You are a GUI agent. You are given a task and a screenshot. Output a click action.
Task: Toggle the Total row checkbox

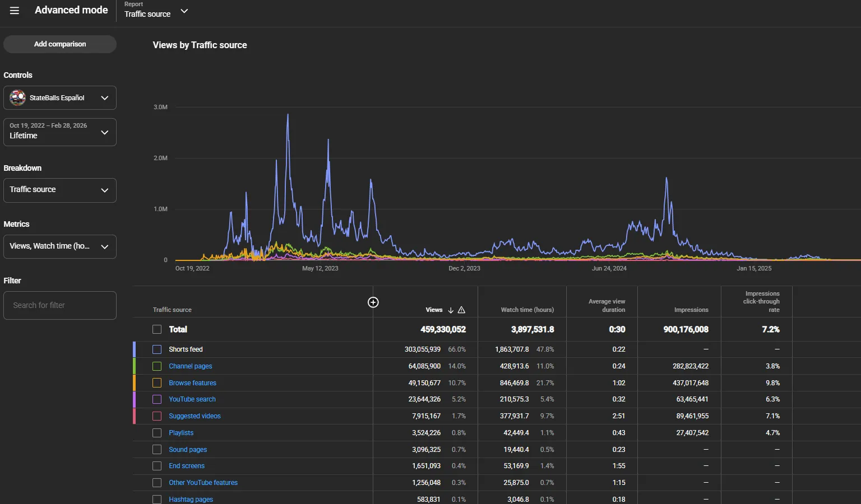click(157, 330)
